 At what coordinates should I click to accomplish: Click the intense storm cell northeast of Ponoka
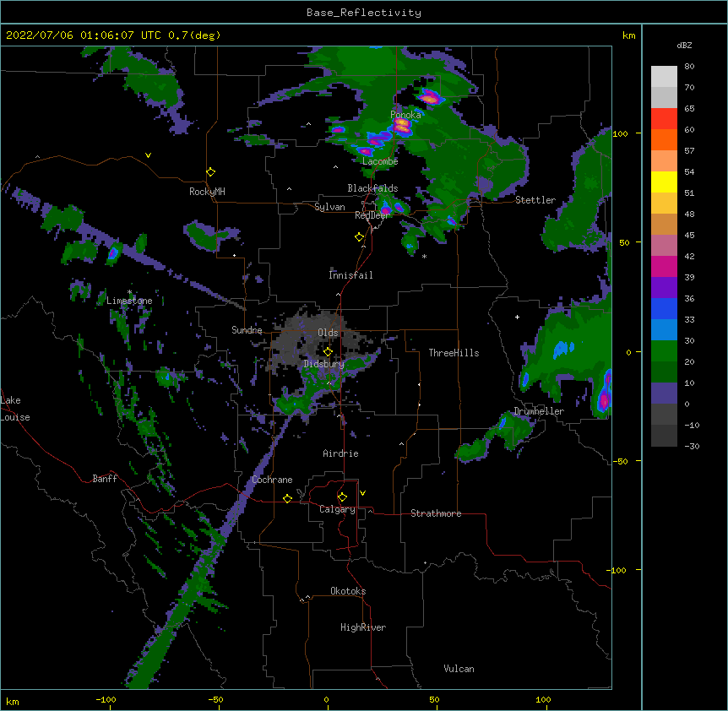pos(430,97)
